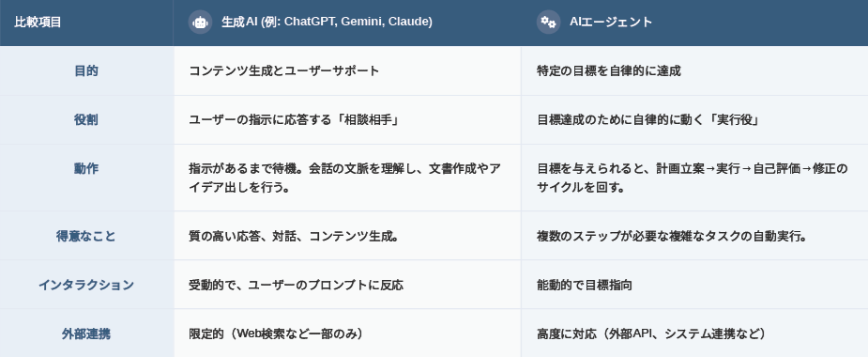Click the cell describing 計画立案→実行 cycle
The image size is (868, 357).
tap(694, 178)
